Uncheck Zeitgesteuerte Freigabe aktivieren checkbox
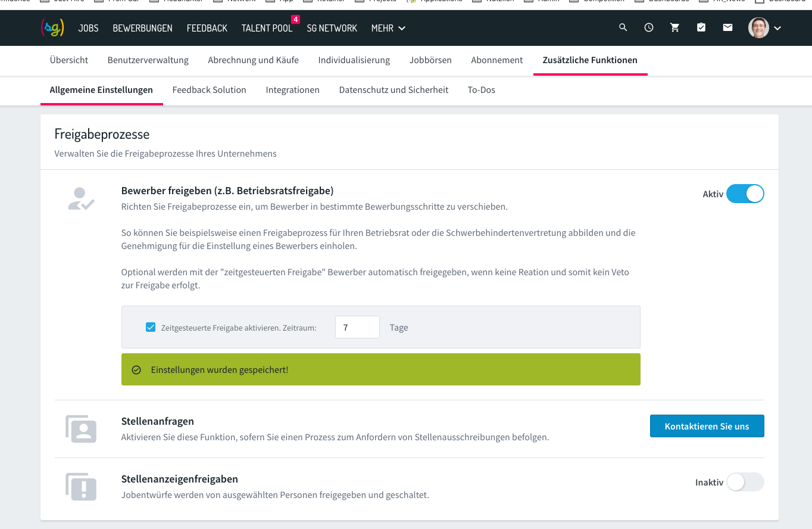Viewport: 812px width, 529px height. (x=151, y=327)
